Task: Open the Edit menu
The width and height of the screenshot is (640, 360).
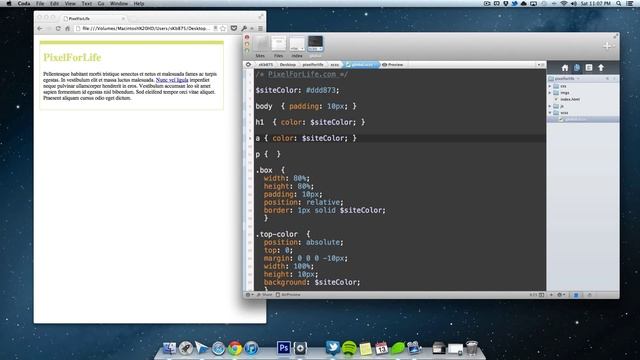Action: click(x=54, y=4)
